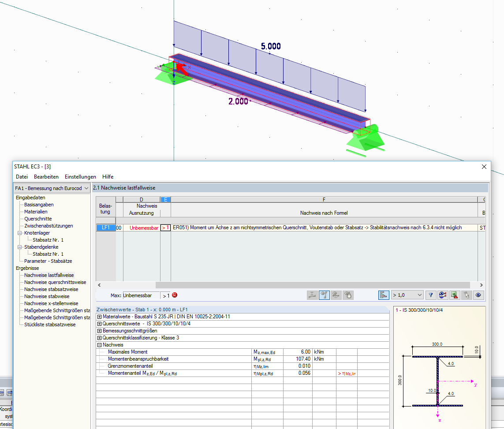Toggle the colored result bars icon
The image size is (504, 429).
[384, 295]
